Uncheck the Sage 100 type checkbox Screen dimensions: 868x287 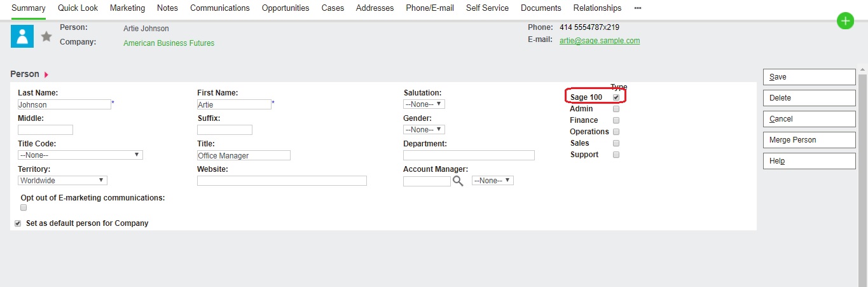(x=616, y=97)
